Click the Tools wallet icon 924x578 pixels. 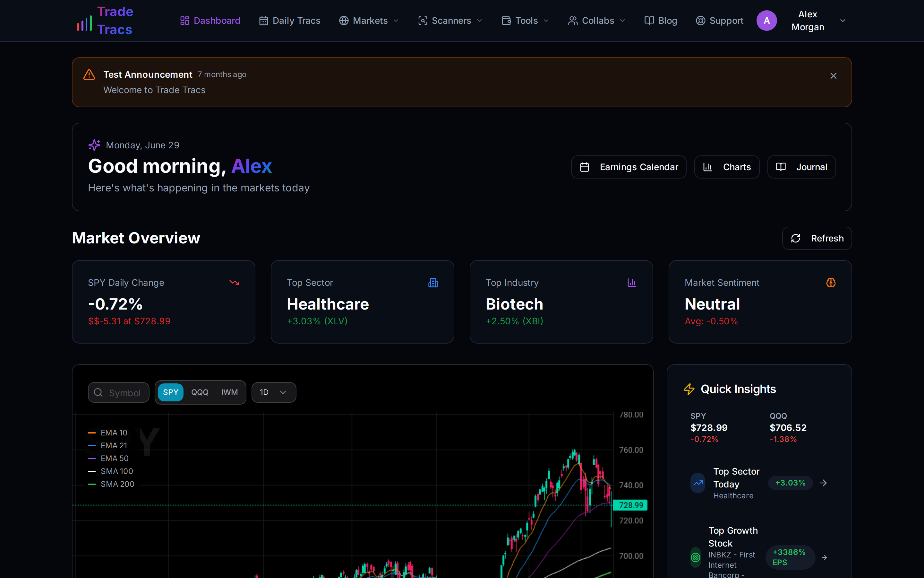coord(506,21)
